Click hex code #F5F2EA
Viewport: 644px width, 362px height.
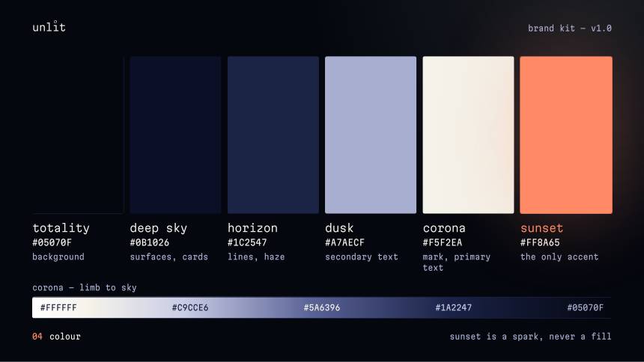pyautogui.click(x=443, y=242)
